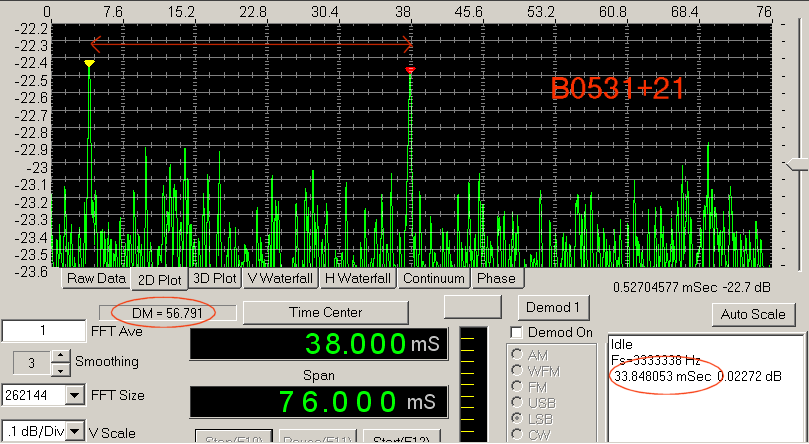Increase Smoothing with the up arrow
Image resolution: width=809 pixels, height=444 pixels.
pyautogui.click(x=60, y=356)
